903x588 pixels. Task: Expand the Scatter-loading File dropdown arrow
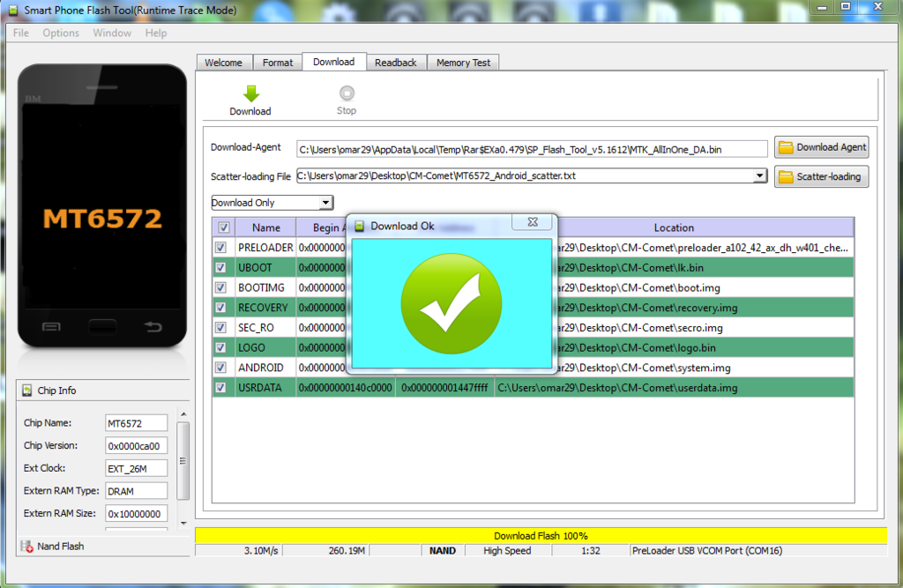click(x=759, y=175)
